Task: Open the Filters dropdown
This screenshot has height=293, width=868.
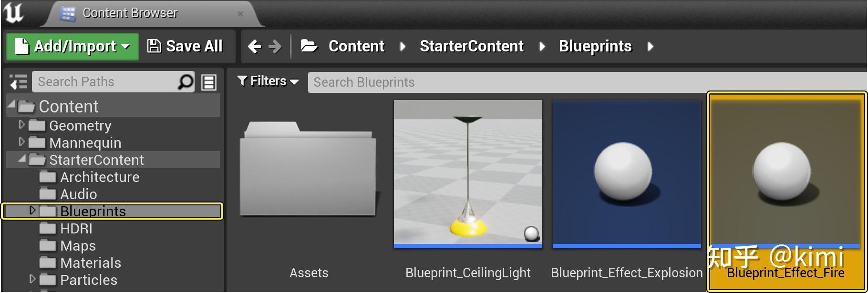Action: click(x=268, y=81)
